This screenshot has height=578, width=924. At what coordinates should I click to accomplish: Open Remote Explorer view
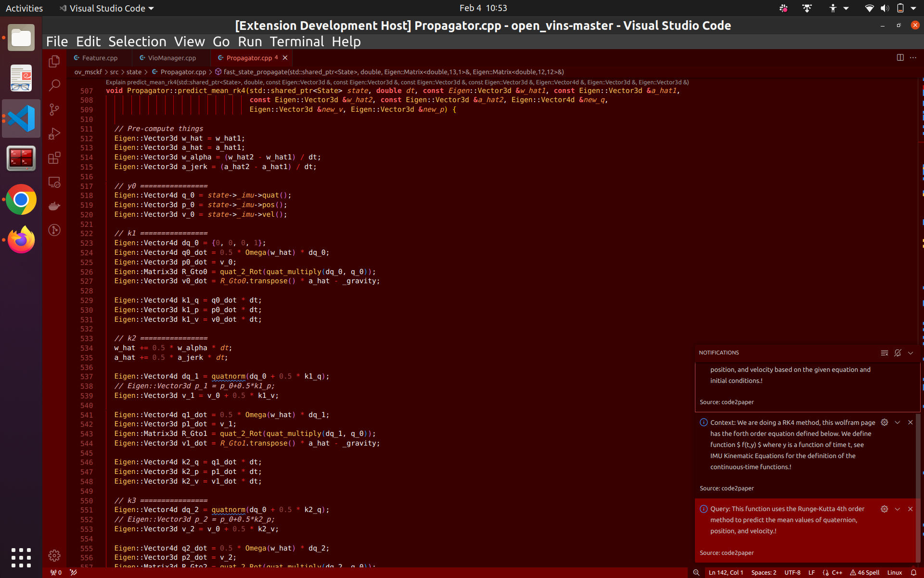click(54, 182)
